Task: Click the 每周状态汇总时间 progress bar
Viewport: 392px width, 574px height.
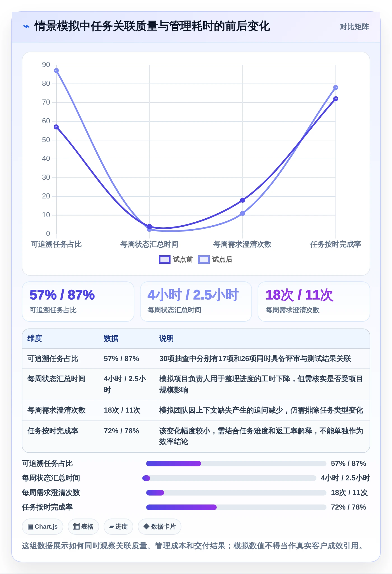Action: coord(229,478)
